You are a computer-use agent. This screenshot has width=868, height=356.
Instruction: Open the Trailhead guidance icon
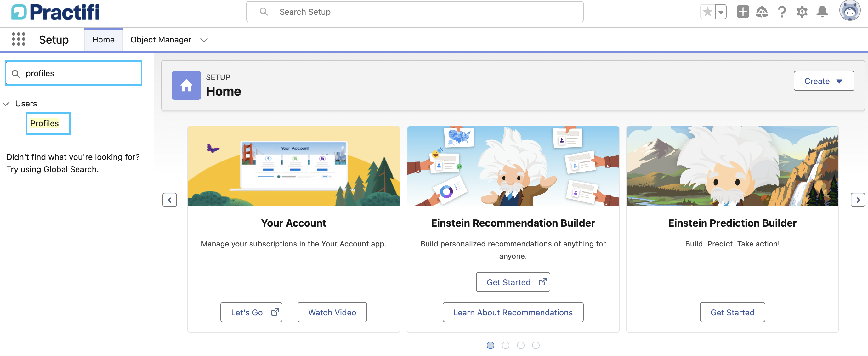click(762, 12)
